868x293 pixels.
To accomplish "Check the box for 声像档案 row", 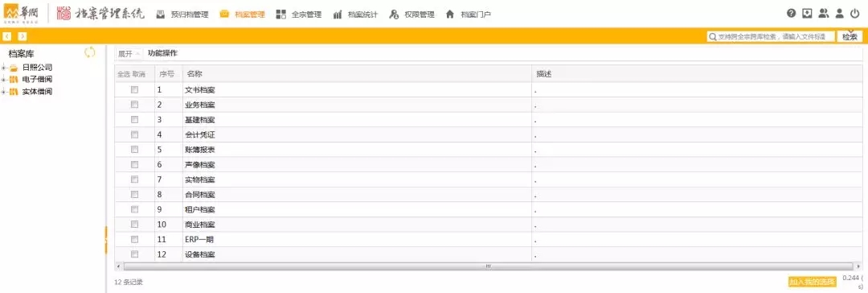I will click(134, 164).
